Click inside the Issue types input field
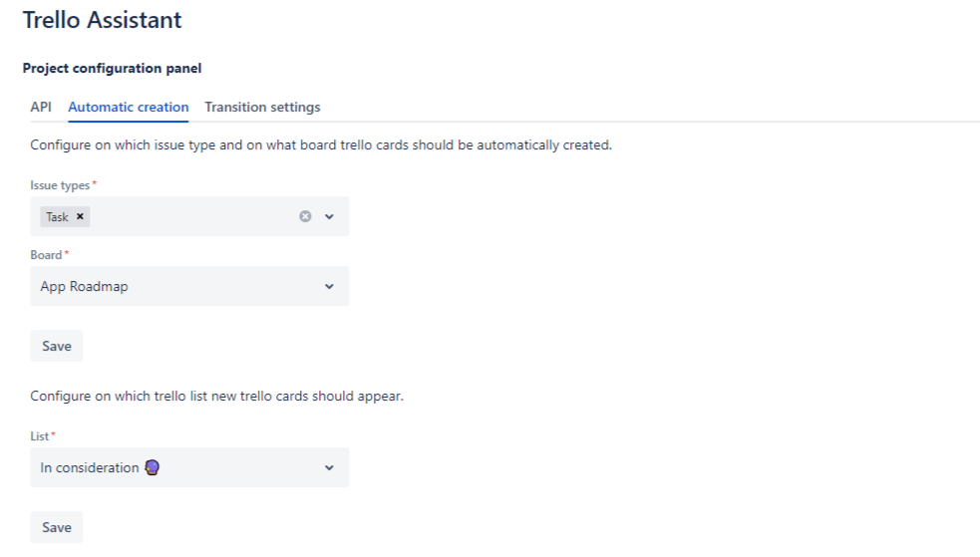Viewport: 980px width, 557px height. click(189, 216)
